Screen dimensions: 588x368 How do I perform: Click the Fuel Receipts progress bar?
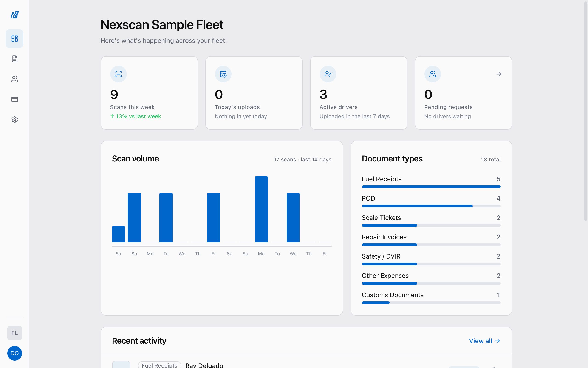pos(431,187)
